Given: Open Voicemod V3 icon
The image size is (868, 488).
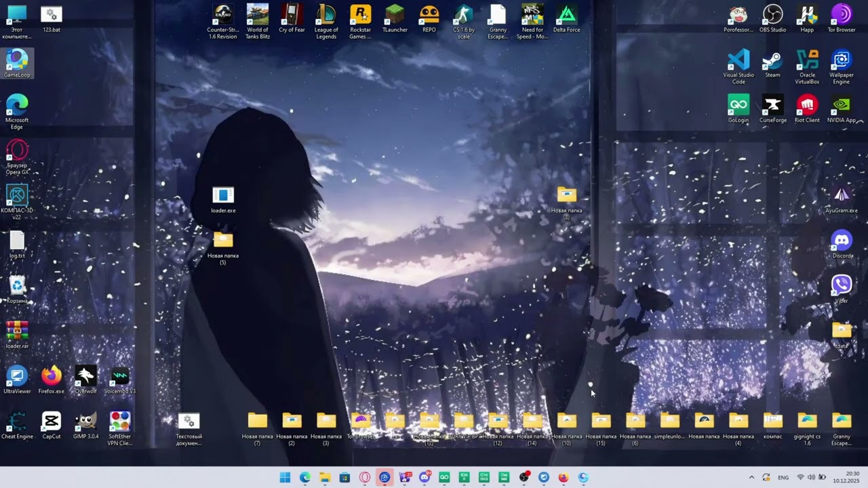Looking at the screenshot, I should (120, 381).
